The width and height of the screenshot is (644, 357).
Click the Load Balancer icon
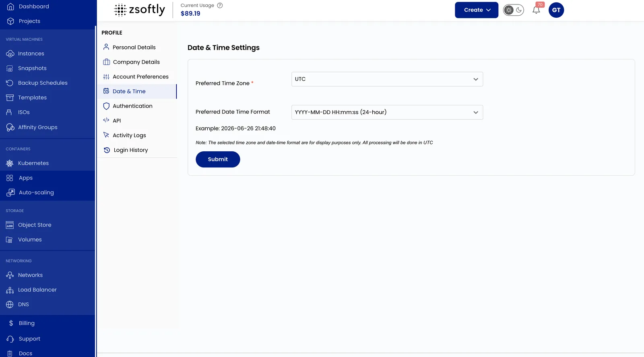10,290
